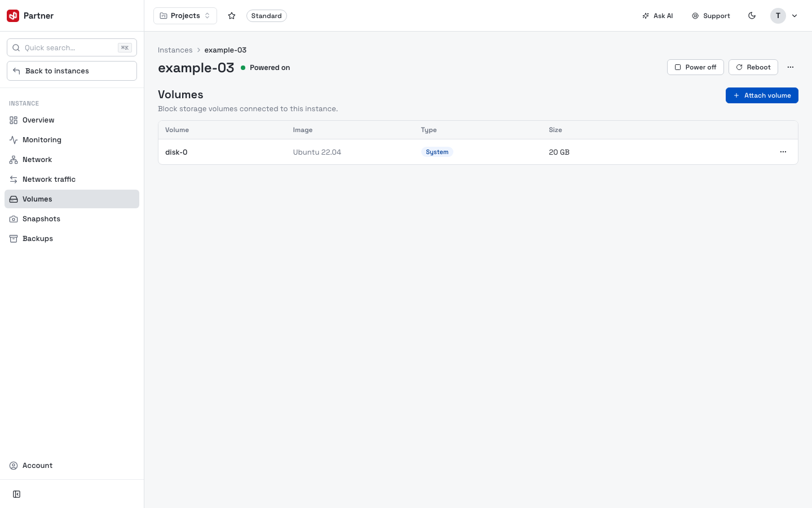Open the Projects switcher dropdown

point(185,16)
